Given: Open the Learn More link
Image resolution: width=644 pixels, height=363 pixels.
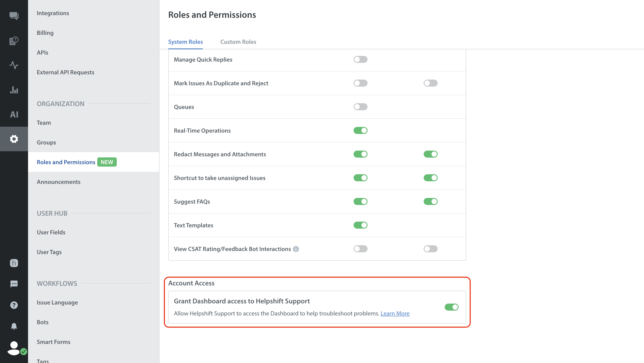Looking at the screenshot, I should (395, 313).
